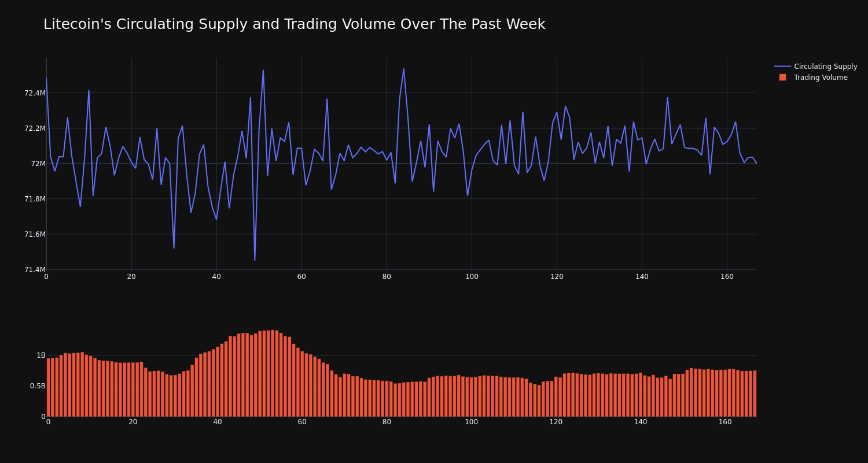The image size is (868, 463).
Task: Click the 71.4M label on supply axis
Action: tap(35, 270)
